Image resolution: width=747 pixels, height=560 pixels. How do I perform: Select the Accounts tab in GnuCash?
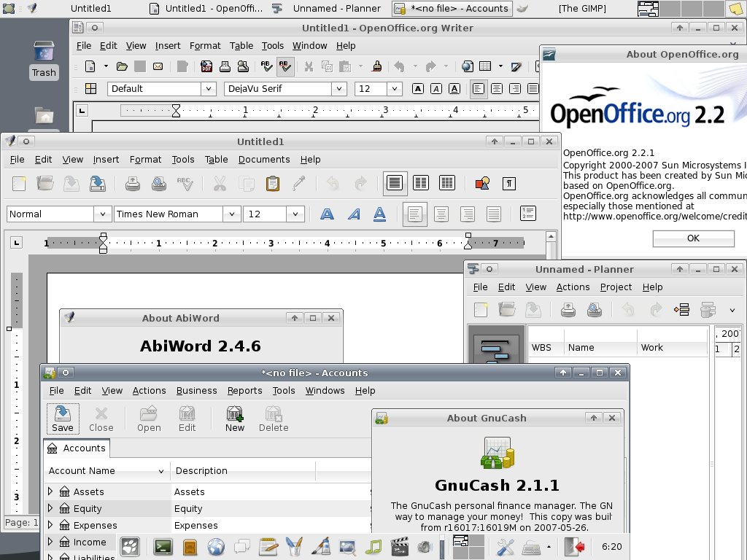tap(77, 448)
